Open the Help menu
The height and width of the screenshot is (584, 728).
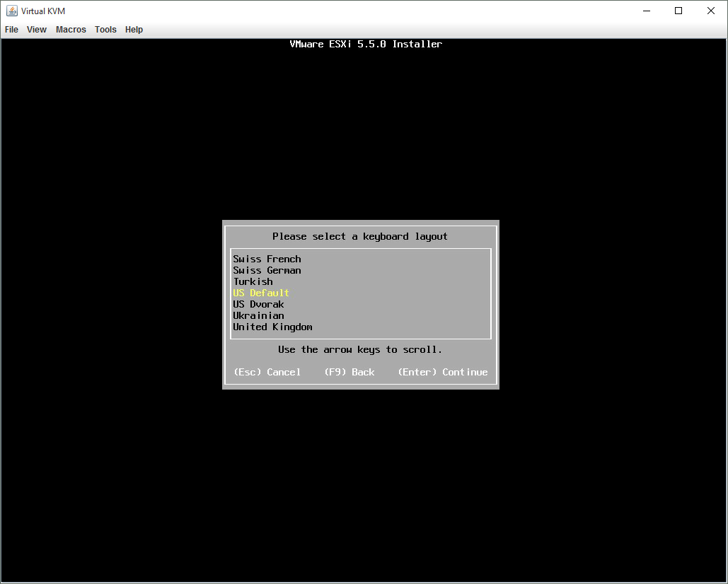point(134,30)
